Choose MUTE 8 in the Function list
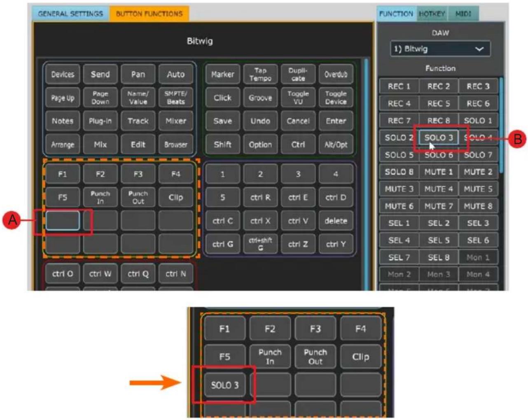Screen dimensions: 528x420 [478, 206]
